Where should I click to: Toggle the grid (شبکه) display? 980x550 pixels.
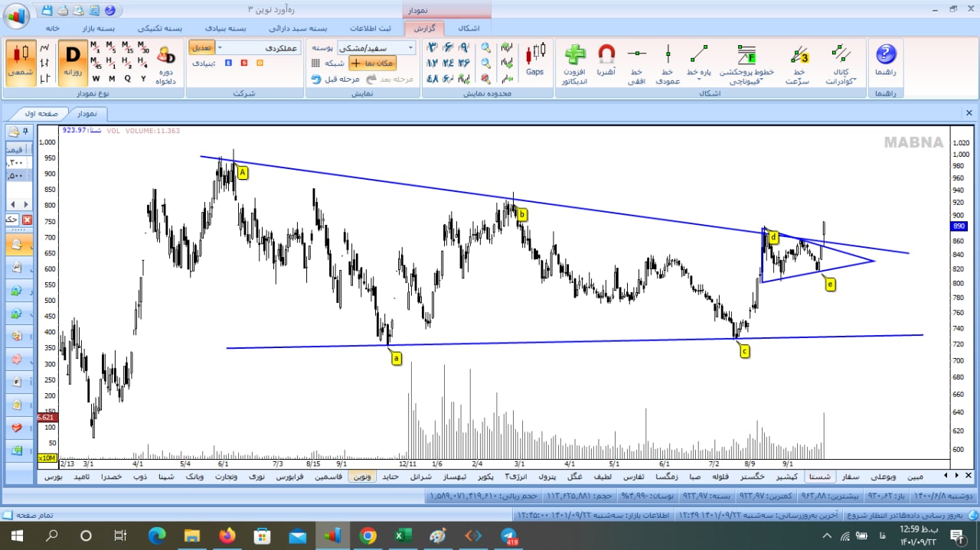coord(327,63)
